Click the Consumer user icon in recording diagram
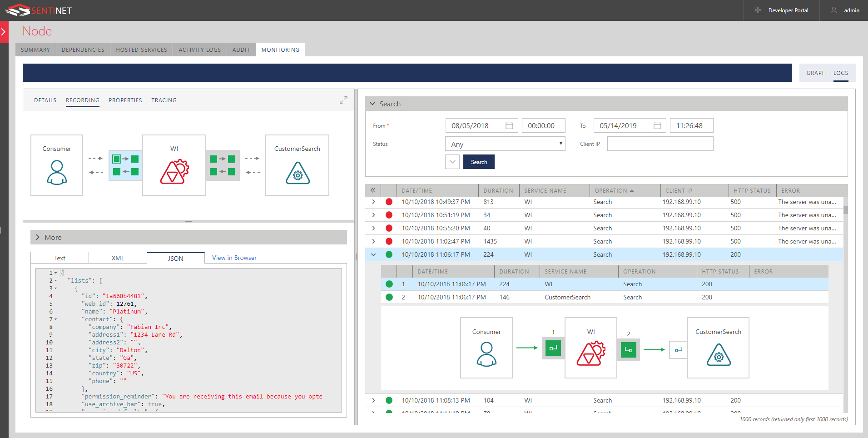This screenshot has height=438, width=868. point(57,172)
